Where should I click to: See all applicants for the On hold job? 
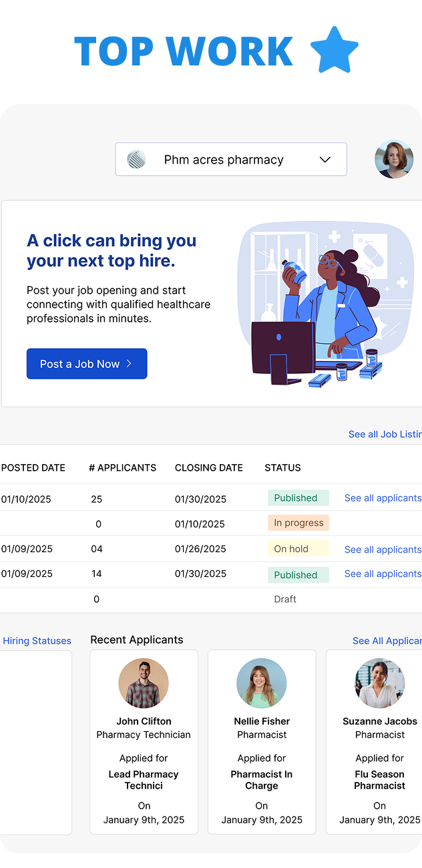coord(383,550)
